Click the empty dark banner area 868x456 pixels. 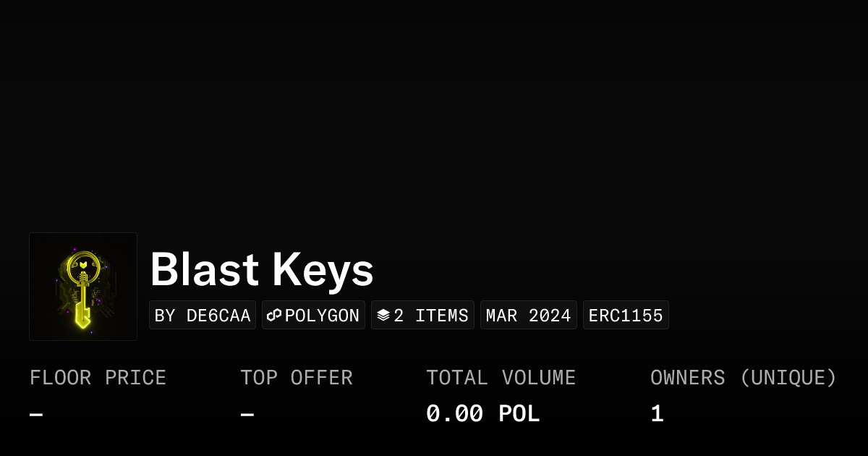pyautogui.click(x=434, y=109)
